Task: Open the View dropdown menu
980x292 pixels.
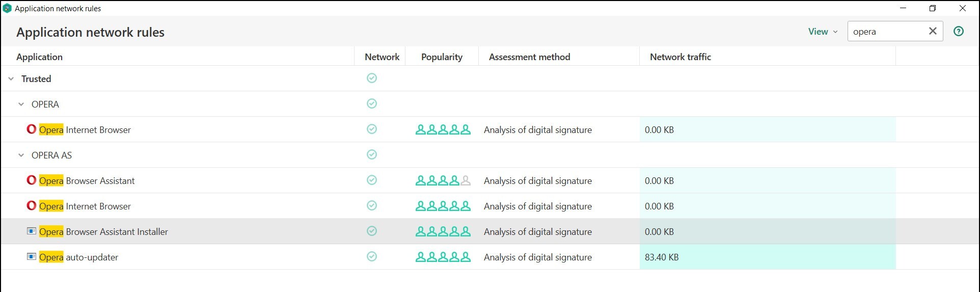Action: pos(823,32)
